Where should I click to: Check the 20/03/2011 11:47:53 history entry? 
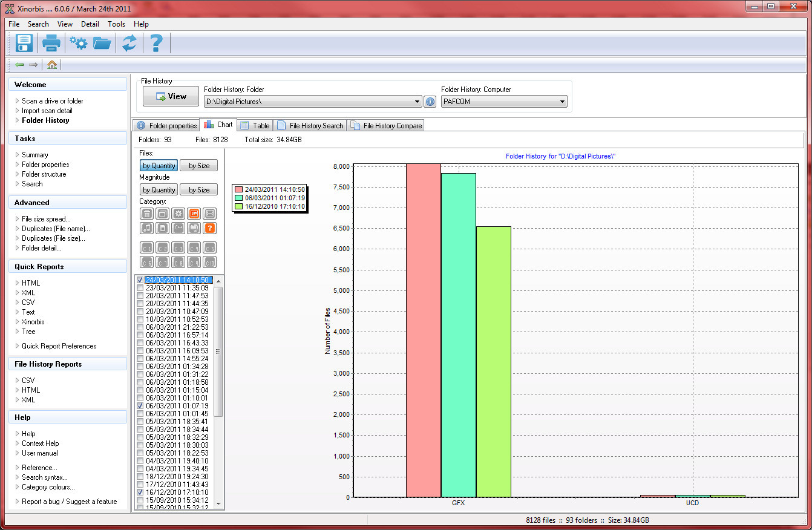[x=140, y=296]
